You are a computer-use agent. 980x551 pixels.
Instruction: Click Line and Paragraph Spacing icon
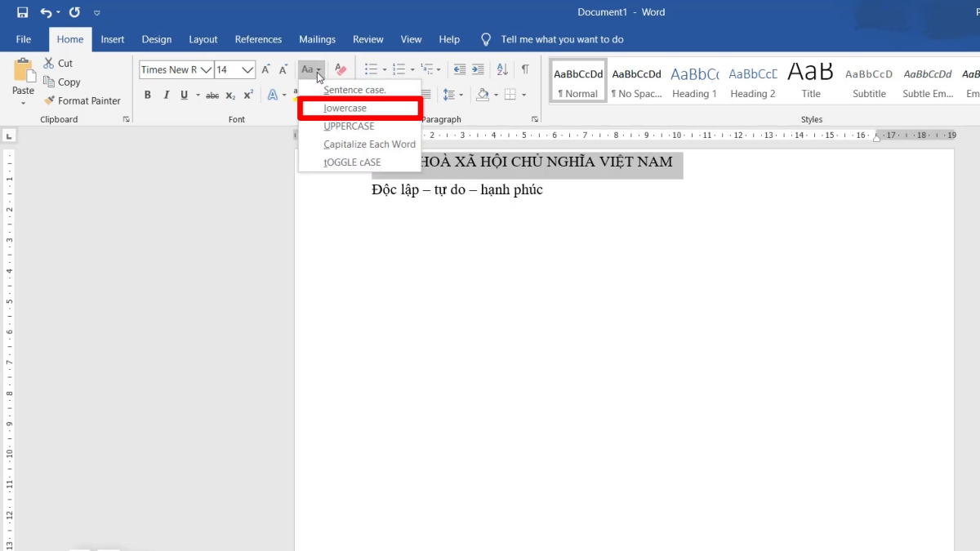pos(449,95)
